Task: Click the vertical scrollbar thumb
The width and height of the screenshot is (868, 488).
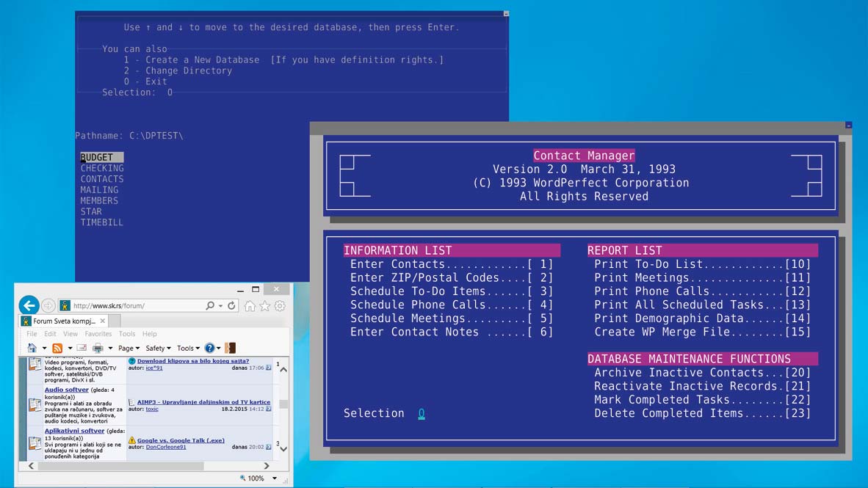Action: (x=283, y=404)
